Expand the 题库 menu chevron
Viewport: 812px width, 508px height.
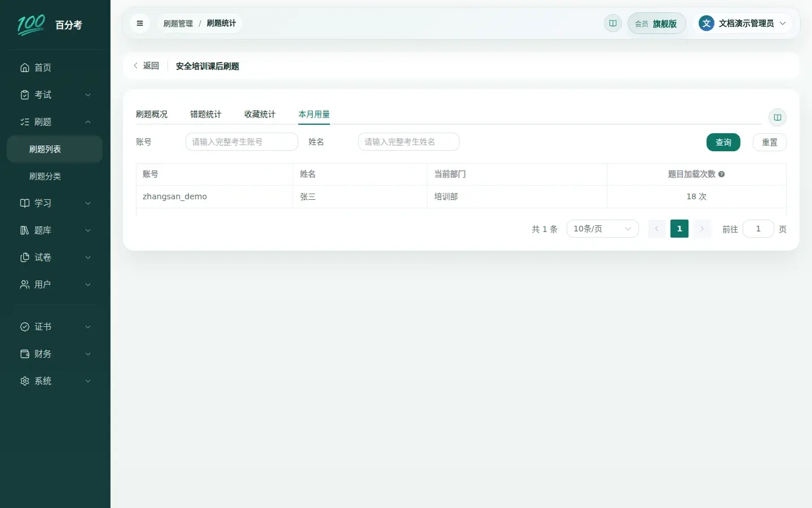click(x=88, y=230)
